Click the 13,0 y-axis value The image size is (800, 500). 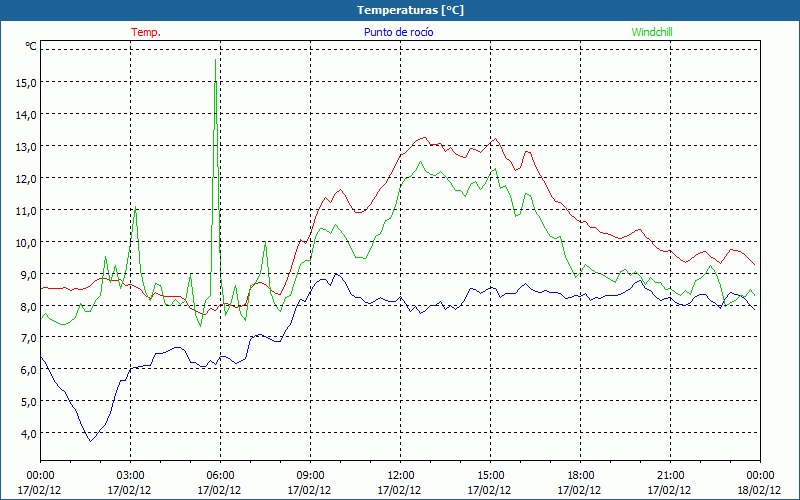click(26, 146)
